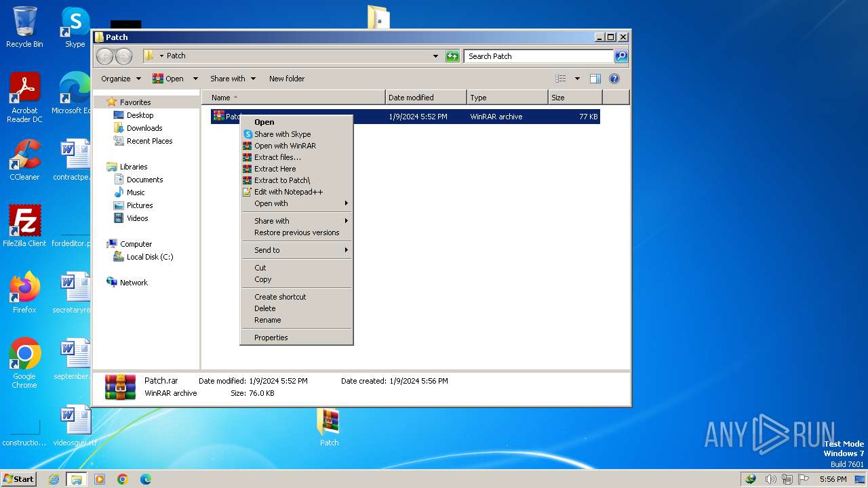Click the New folder button
Screen dimensions: 868x488
click(x=287, y=79)
